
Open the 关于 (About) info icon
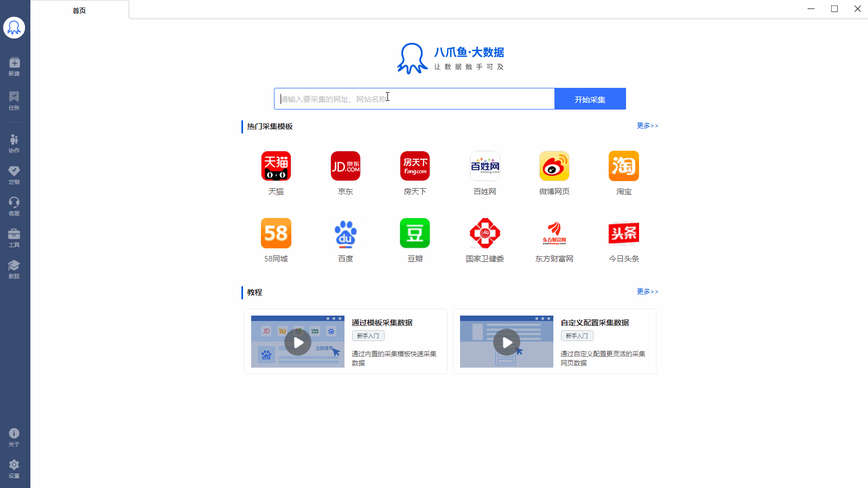pos(14,437)
